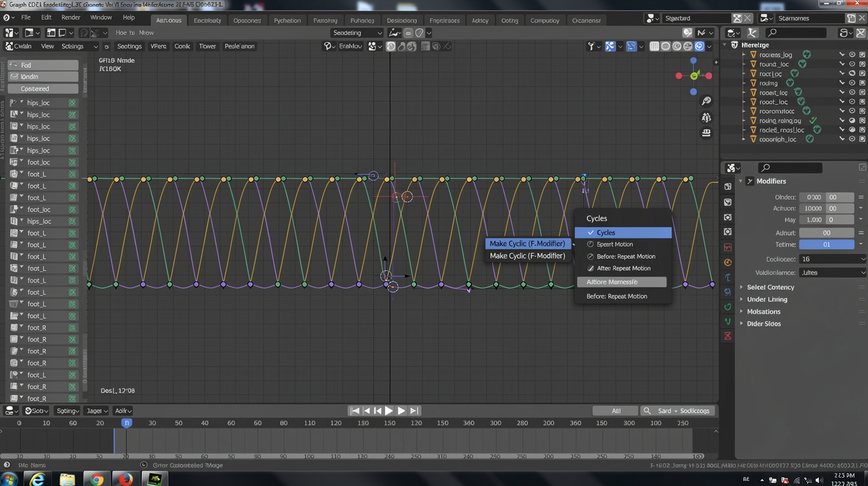Click the walk navigation icon below the zoom tool
Image resolution: width=868 pixels, height=486 pixels.
point(706,118)
